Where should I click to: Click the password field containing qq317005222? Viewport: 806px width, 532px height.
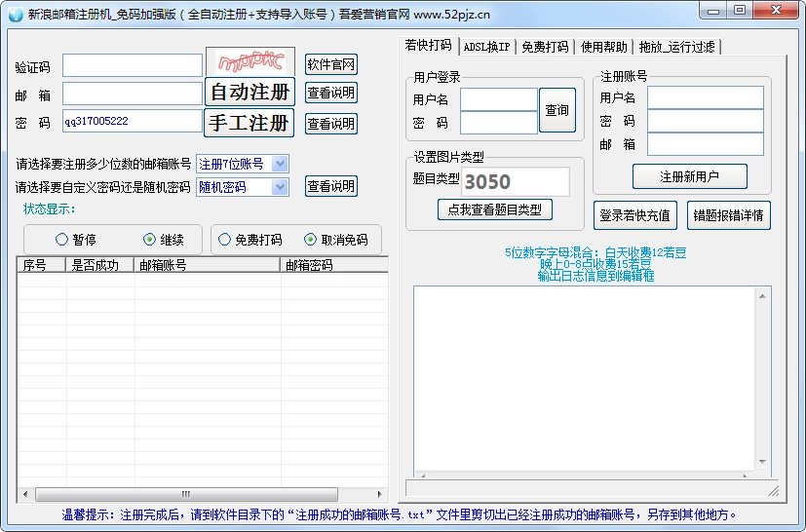pyautogui.click(x=133, y=121)
